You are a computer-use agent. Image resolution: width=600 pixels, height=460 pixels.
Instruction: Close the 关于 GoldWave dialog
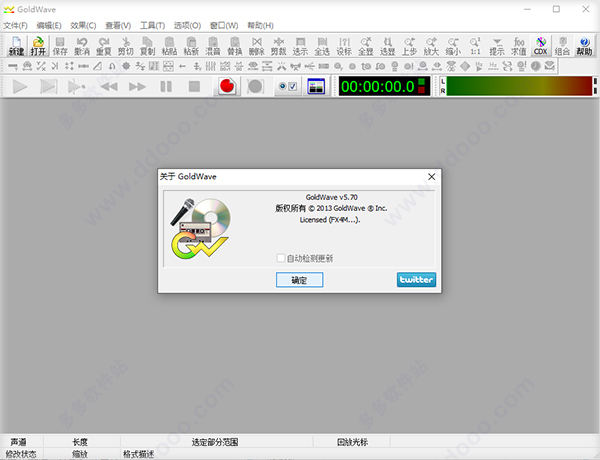point(432,176)
